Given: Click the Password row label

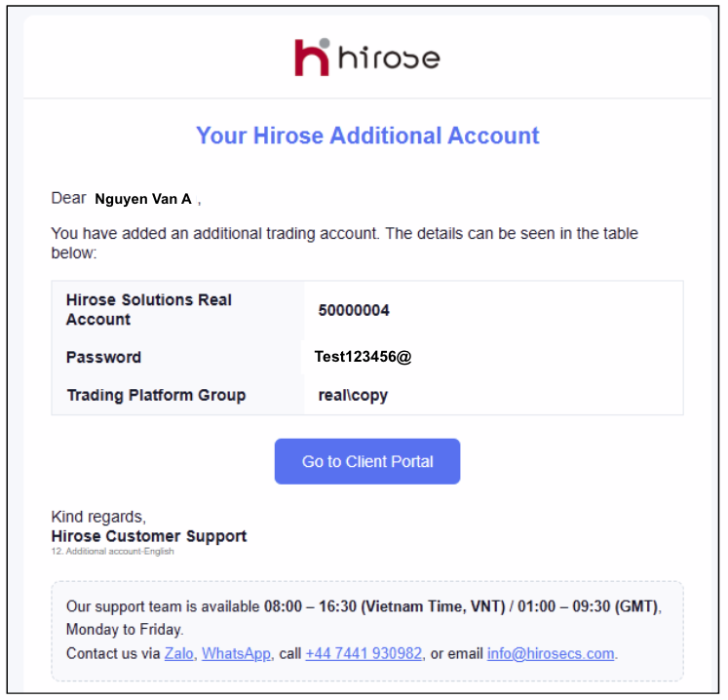Looking at the screenshot, I should tap(103, 358).
